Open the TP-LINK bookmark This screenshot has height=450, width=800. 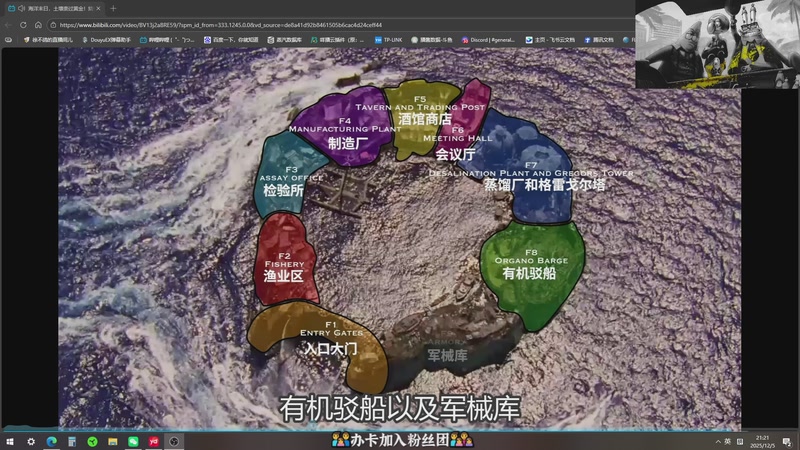pyautogui.click(x=388, y=39)
